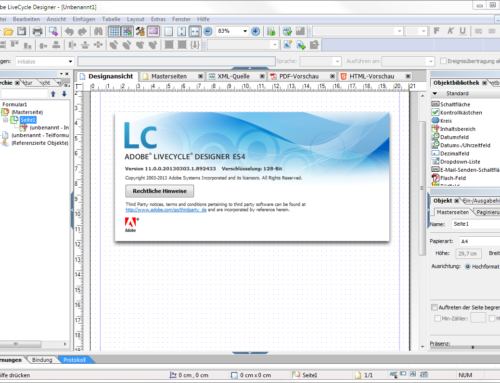
Task: Click the underline U formatting icon
Action: pos(463,31)
